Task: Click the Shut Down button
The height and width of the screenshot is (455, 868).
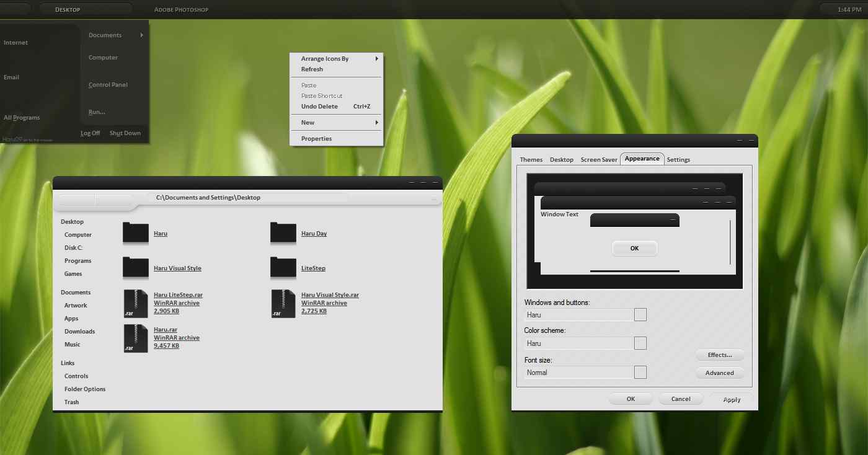Action: (125, 133)
